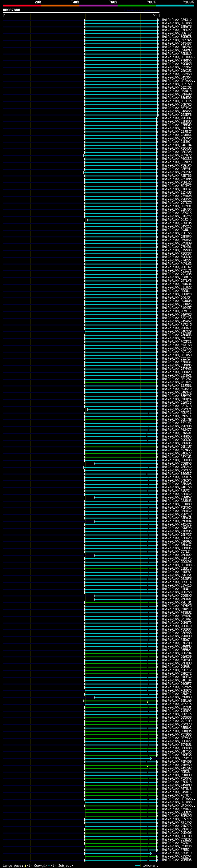Click hit label UniRef100_Q40450
Image resolution: width=197 pixels, height=868 pixels.
click(177, 111)
